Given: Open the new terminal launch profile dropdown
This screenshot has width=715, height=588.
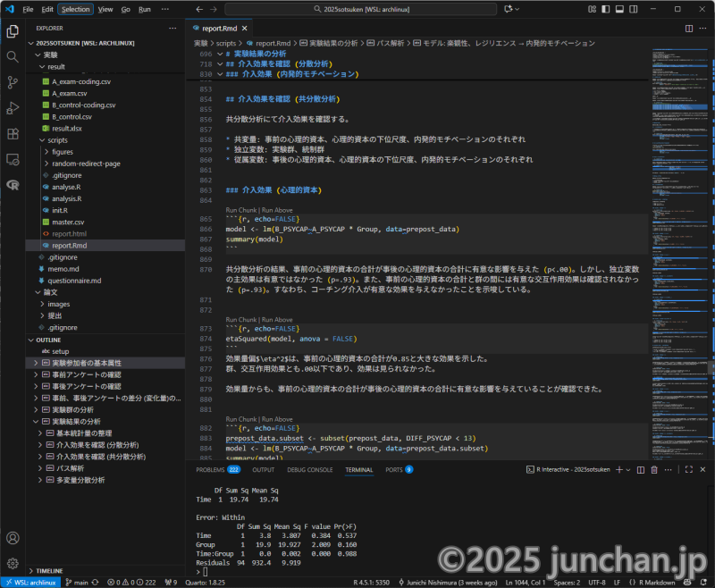Looking at the screenshot, I should [627, 469].
